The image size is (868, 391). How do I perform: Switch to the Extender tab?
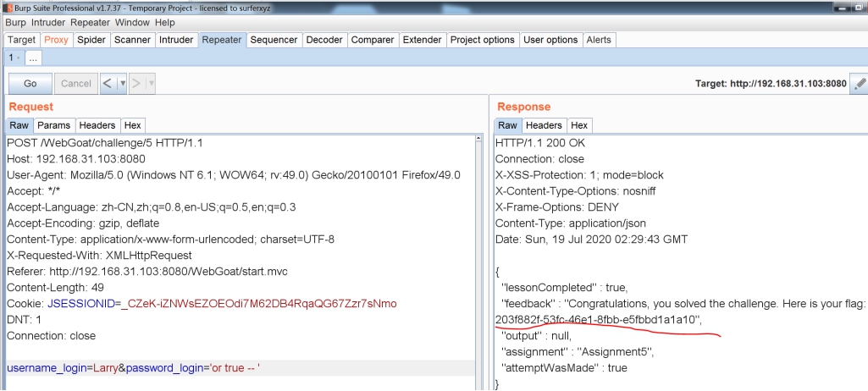click(x=423, y=40)
